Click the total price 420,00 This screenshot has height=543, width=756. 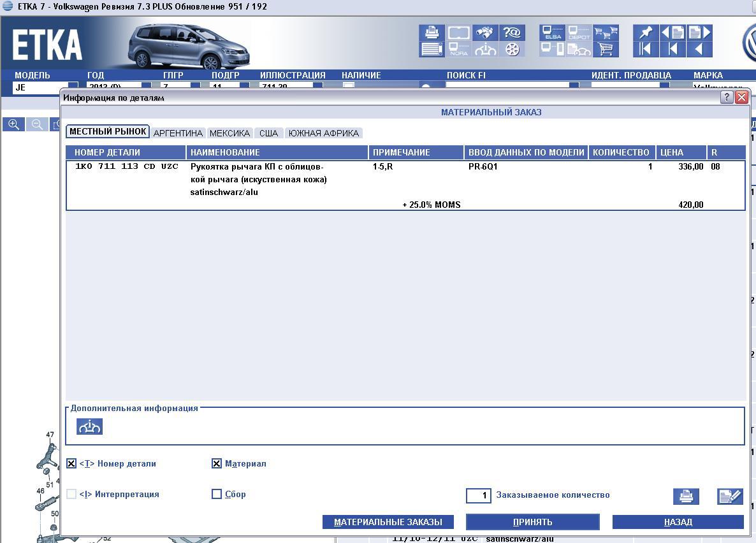point(690,205)
